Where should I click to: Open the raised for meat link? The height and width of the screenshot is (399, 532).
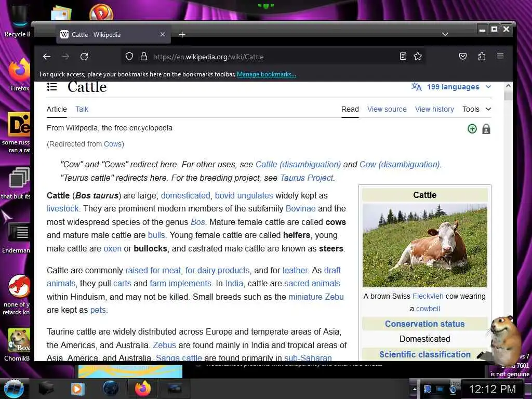tap(153, 270)
